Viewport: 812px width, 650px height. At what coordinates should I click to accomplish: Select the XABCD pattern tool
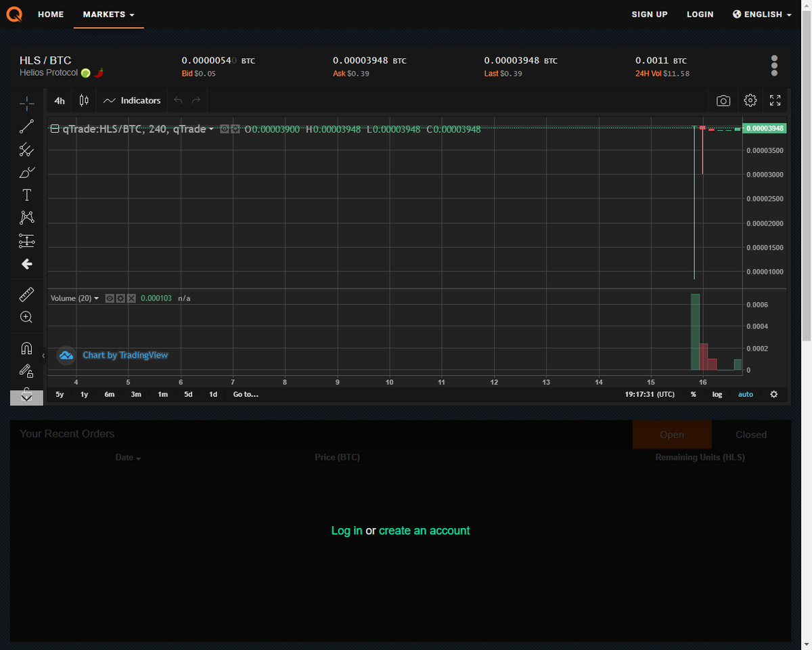(26, 217)
